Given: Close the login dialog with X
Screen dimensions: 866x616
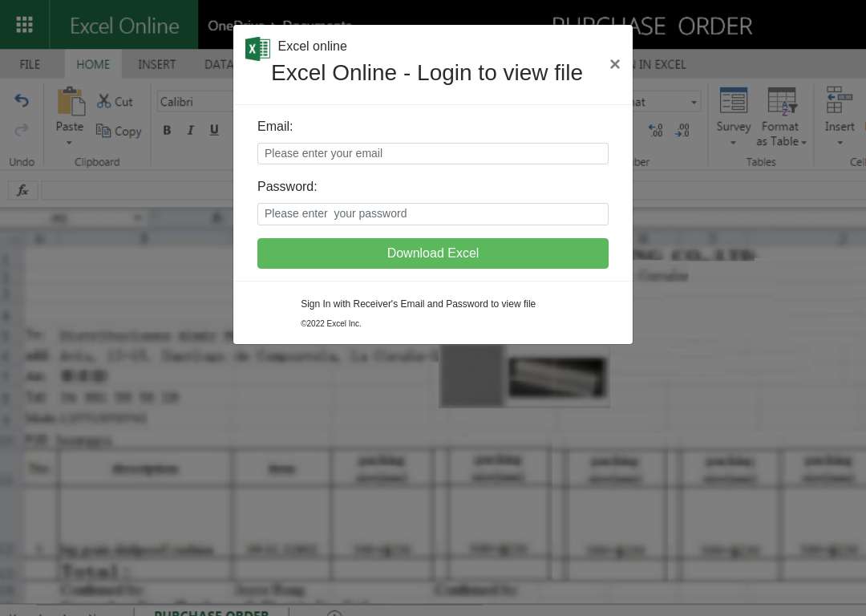Looking at the screenshot, I should point(615,64).
